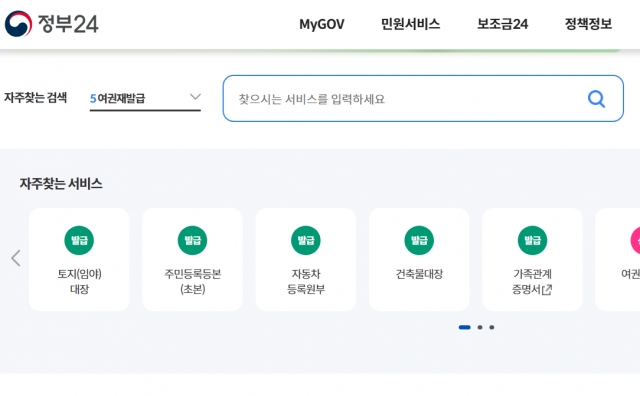This screenshot has width=640, height=396.
Task: Click 발급 badge on 자동차등록원부 card
Action: point(306,240)
